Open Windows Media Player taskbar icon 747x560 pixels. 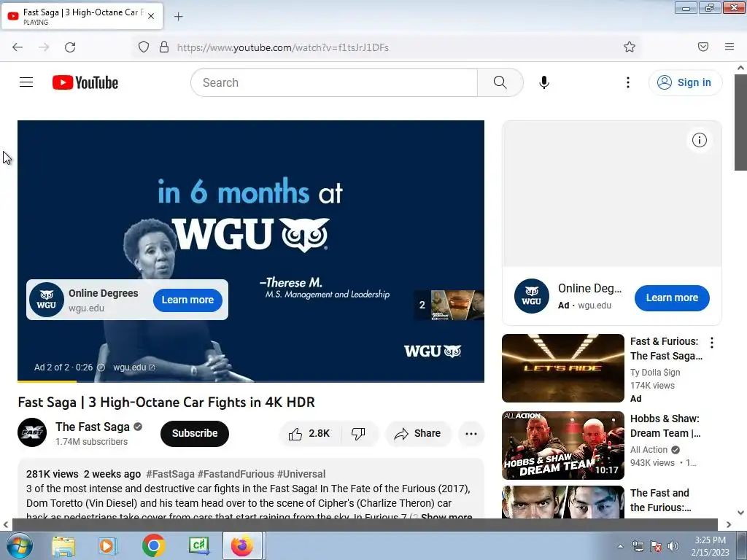click(x=108, y=545)
